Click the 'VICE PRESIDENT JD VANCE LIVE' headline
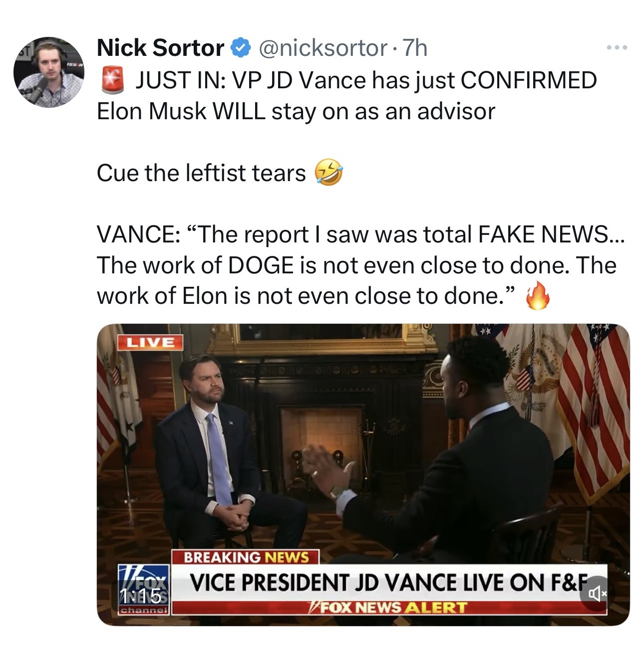The height and width of the screenshot is (660, 644). tap(379, 582)
